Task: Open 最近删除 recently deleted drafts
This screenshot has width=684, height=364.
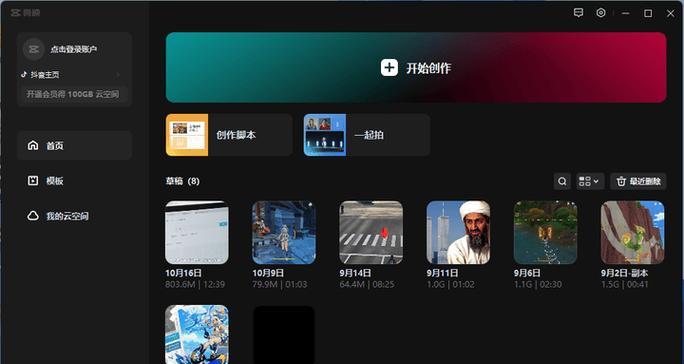Action: click(638, 181)
